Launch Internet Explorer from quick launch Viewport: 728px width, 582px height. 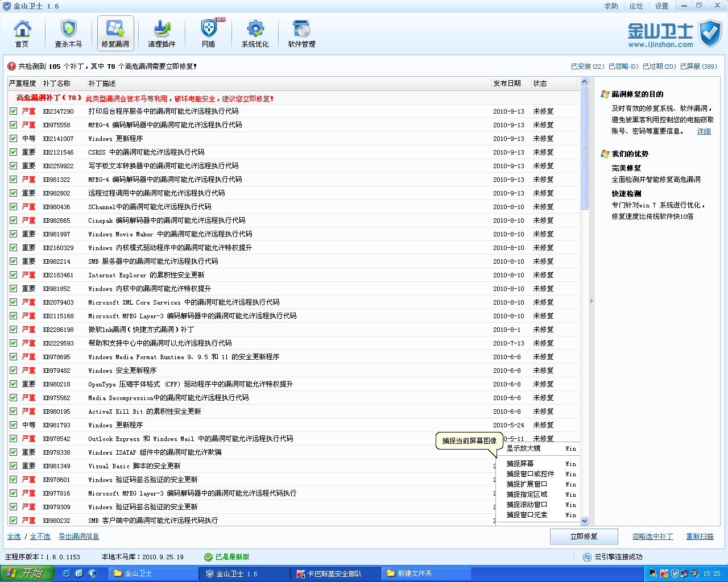[66, 573]
